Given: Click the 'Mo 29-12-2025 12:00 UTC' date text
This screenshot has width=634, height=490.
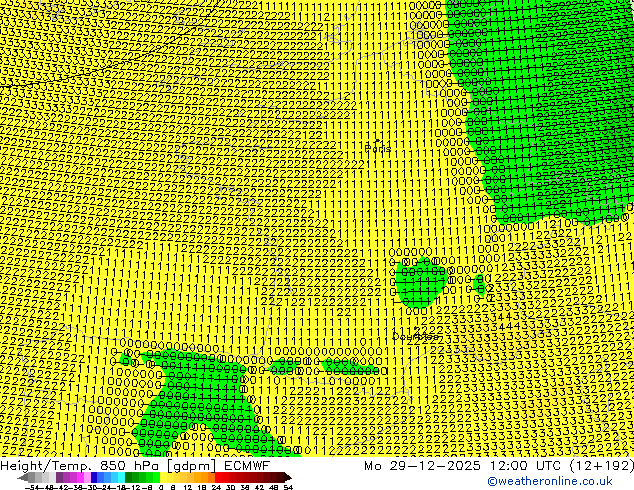Looking at the screenshot, I should (464, 465).
